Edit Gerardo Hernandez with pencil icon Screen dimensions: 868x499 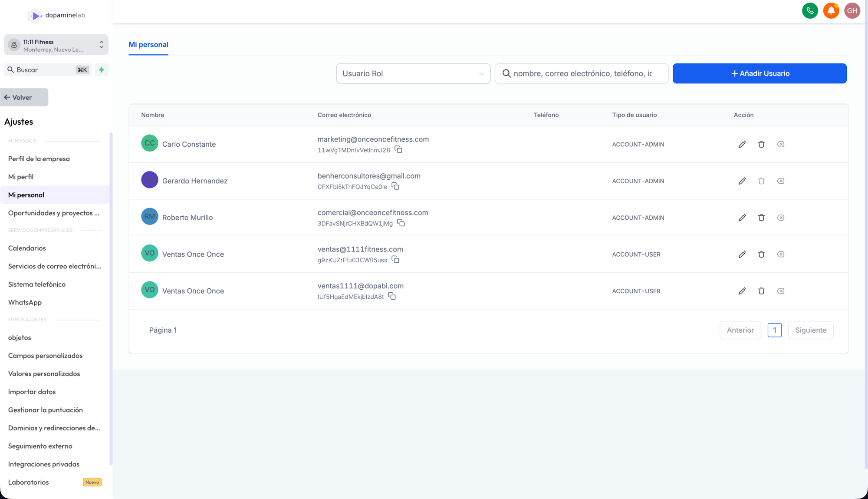coord(742,181)
